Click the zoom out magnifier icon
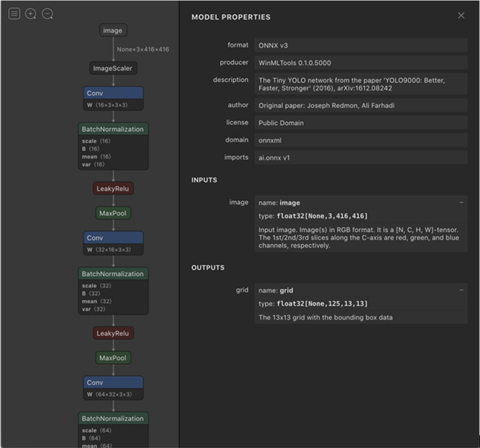480x448 pixels. pos(48,14)
